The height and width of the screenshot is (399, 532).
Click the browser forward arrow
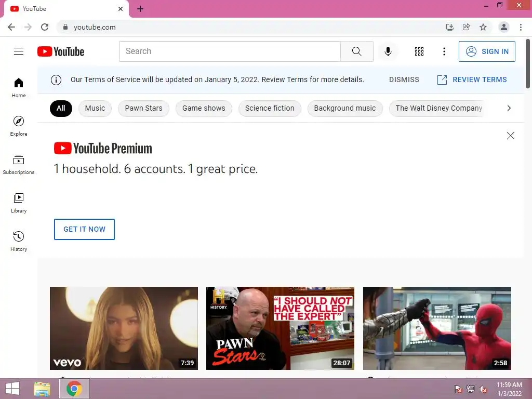point(28,27)
